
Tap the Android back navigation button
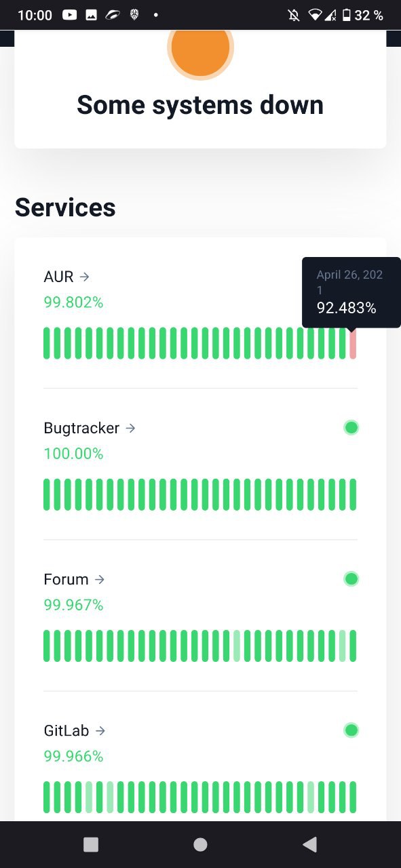[309, 844]
